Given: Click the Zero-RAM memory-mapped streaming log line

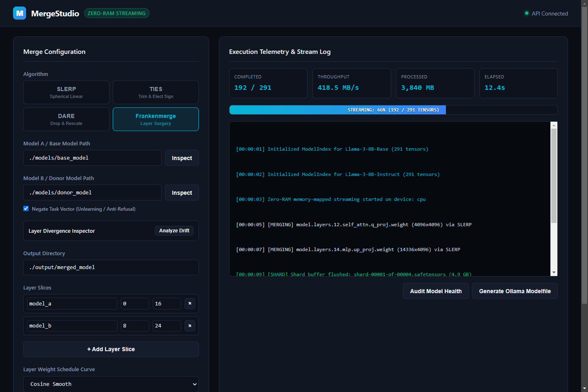Looking at the screenshot, I should pyautogui.click(x=331, y=199).
